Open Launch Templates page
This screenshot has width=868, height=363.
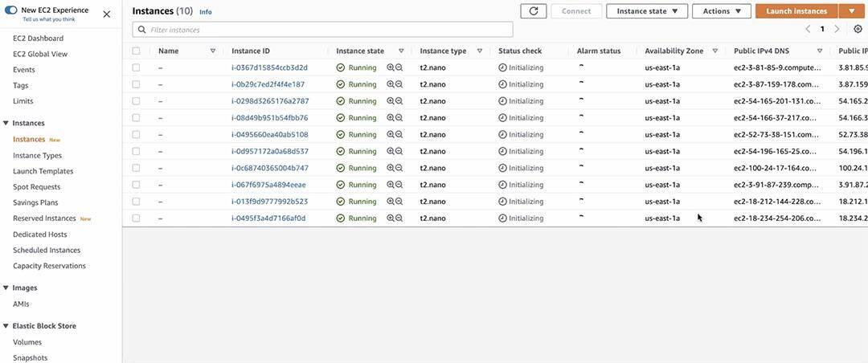[x=43, y=171]
